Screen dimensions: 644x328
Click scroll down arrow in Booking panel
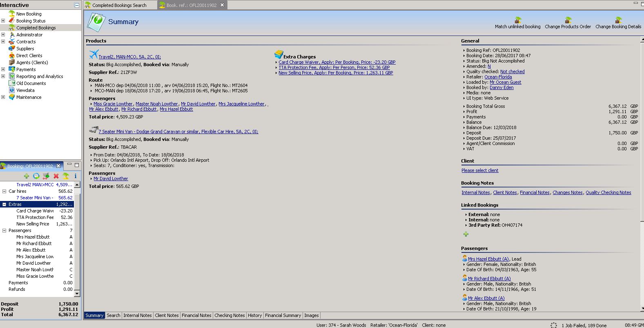[x=77, y=293]
